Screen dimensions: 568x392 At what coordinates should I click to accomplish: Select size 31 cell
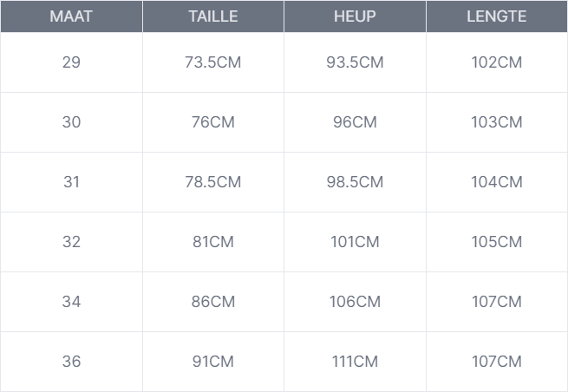click(x=71, y=182)
